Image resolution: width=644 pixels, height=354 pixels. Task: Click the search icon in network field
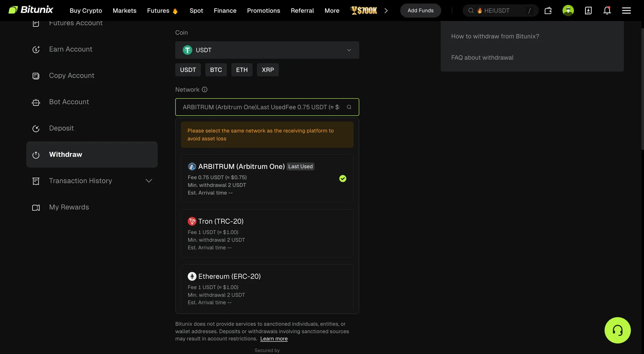349,107
